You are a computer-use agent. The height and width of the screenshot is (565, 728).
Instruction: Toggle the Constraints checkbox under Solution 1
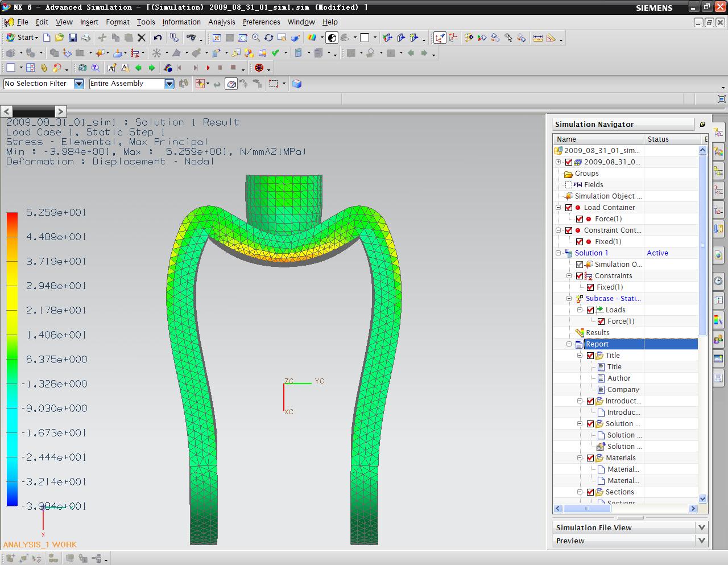coord(580,276)
